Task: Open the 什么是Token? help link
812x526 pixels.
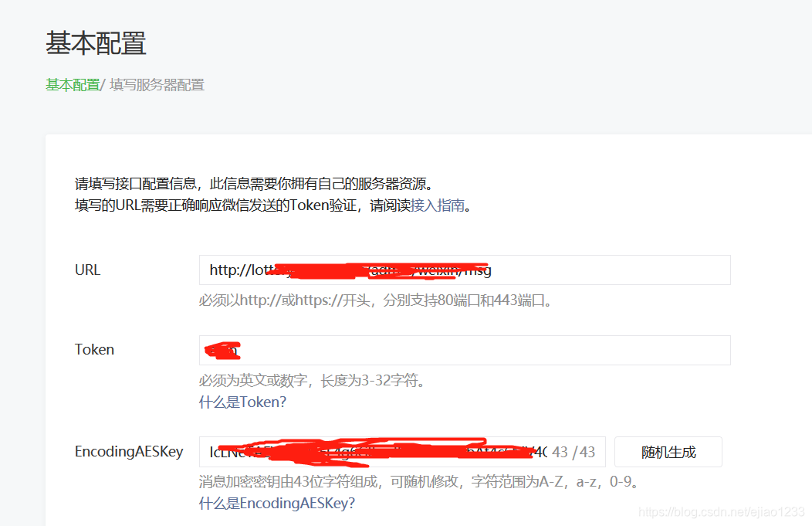Action: tap(242, 402)
